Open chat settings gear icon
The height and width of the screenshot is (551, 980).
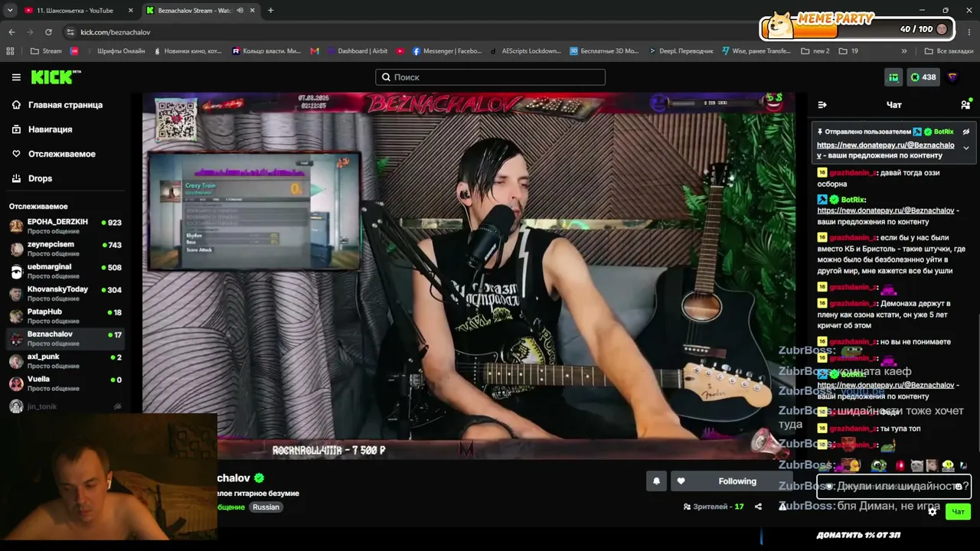[933, 511]
